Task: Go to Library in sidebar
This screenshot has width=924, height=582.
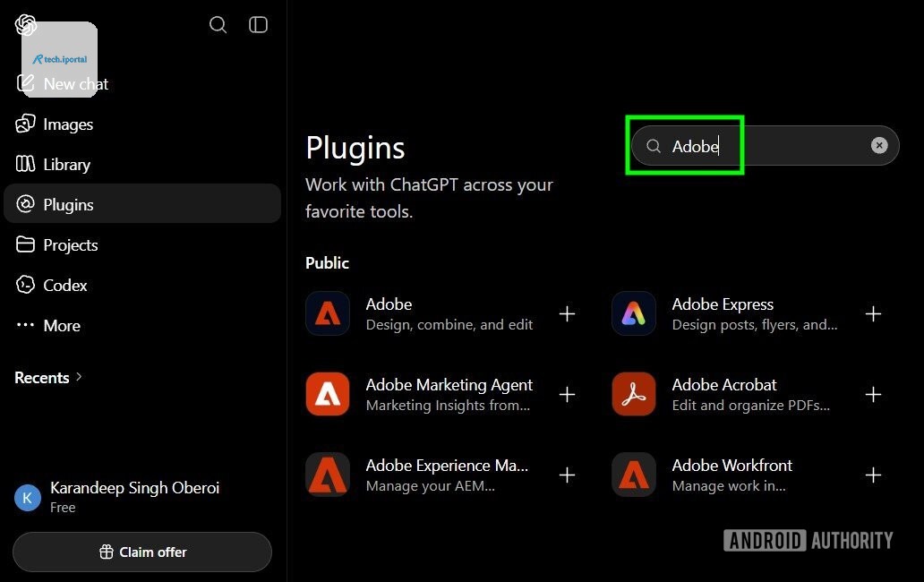Action: coord(142,165)
